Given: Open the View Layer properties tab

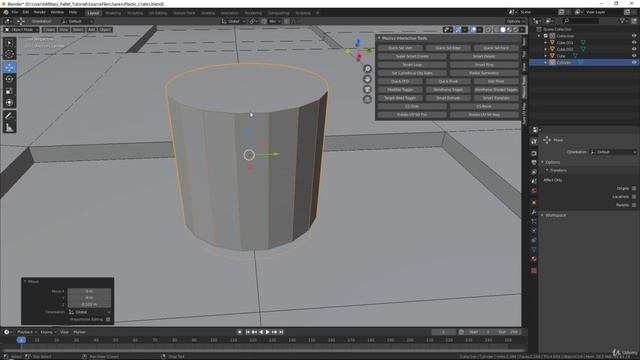Looking at the screenshot, I should (534, 172).
